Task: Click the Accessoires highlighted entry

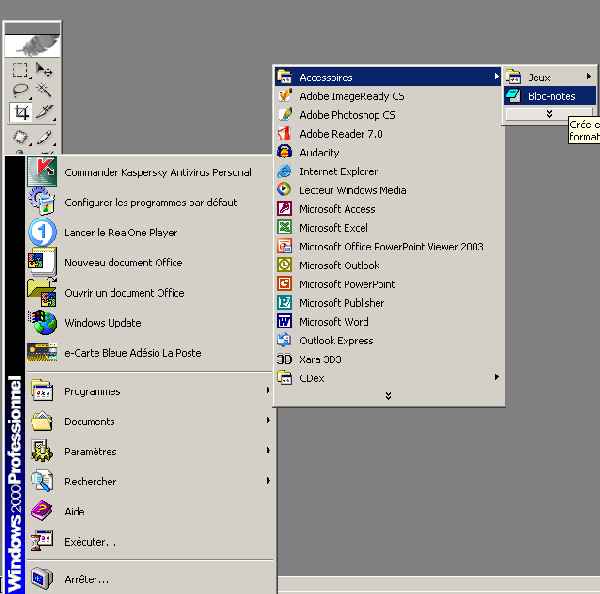Action: tap(388, 77)
